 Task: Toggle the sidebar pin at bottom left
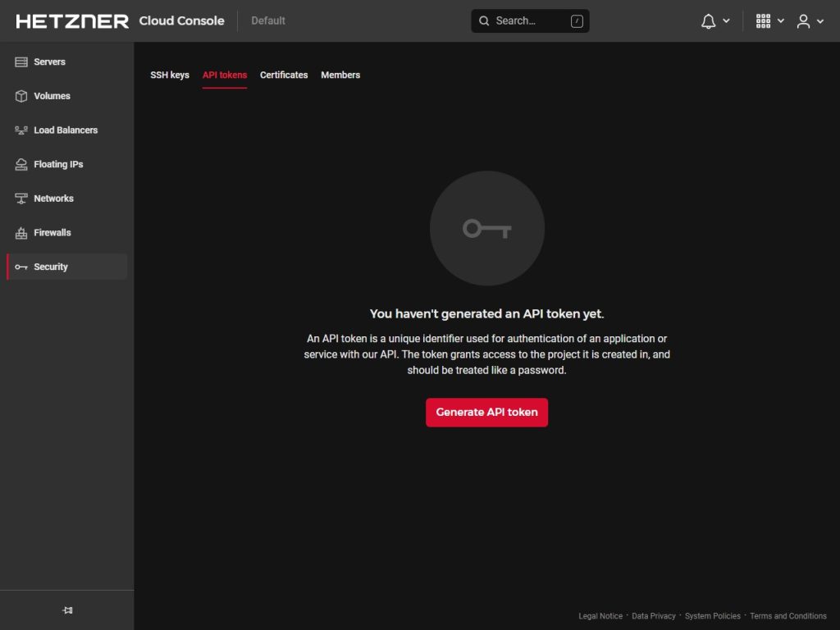[x=67, y=610]
